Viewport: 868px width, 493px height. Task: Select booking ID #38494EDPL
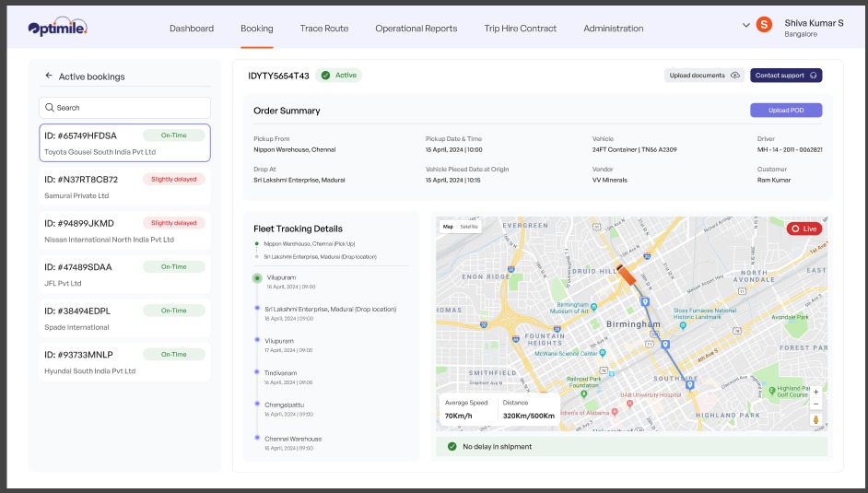click(x=124, y=318)
